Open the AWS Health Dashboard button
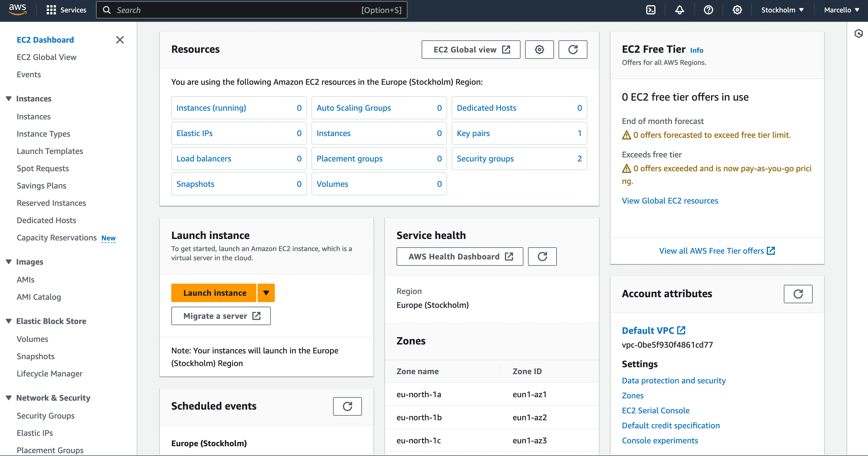Screen dimensions: 868x456 [460, 257]
